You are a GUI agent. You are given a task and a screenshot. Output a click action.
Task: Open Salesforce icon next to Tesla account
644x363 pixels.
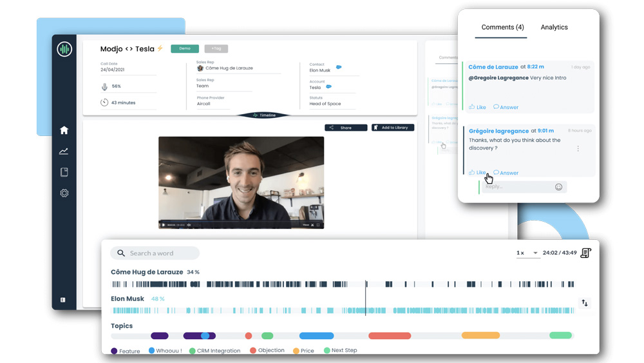tap(328, 87)
